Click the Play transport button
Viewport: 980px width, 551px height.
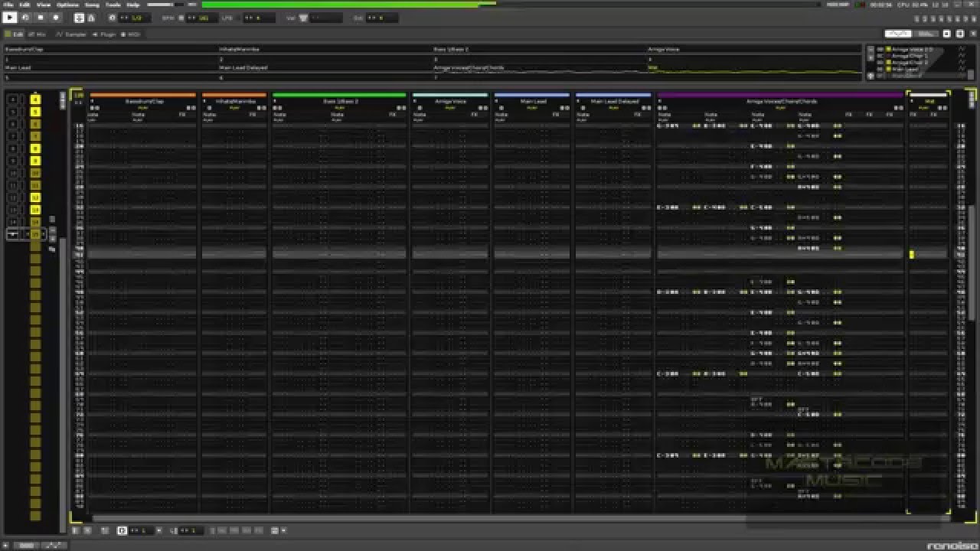pyautogui.click(x=10, y=18)
